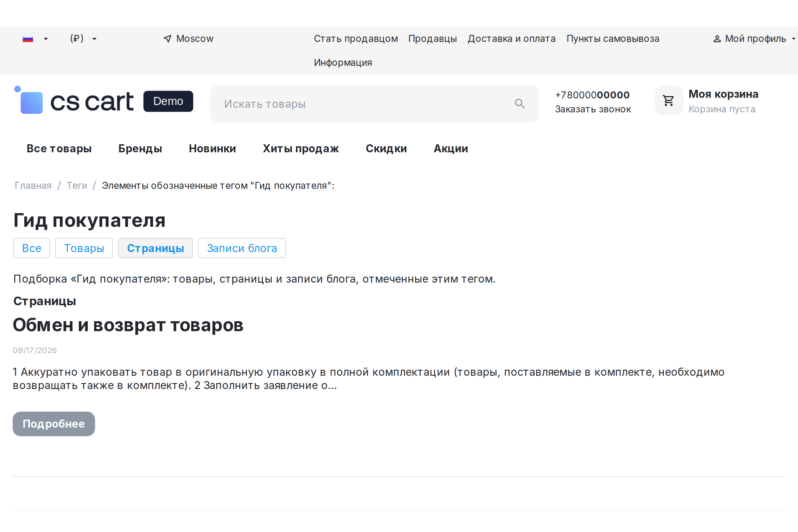Click the Russian flag language icon
Image resolution: width=798 pixels, height=532 pixels.
pyautogui.click(x=28, y=39)
